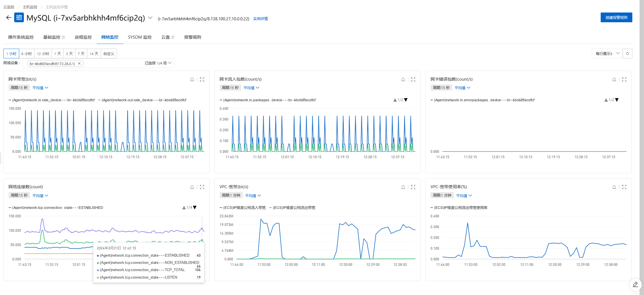Open the 每行展示3 dropdown

607,53
